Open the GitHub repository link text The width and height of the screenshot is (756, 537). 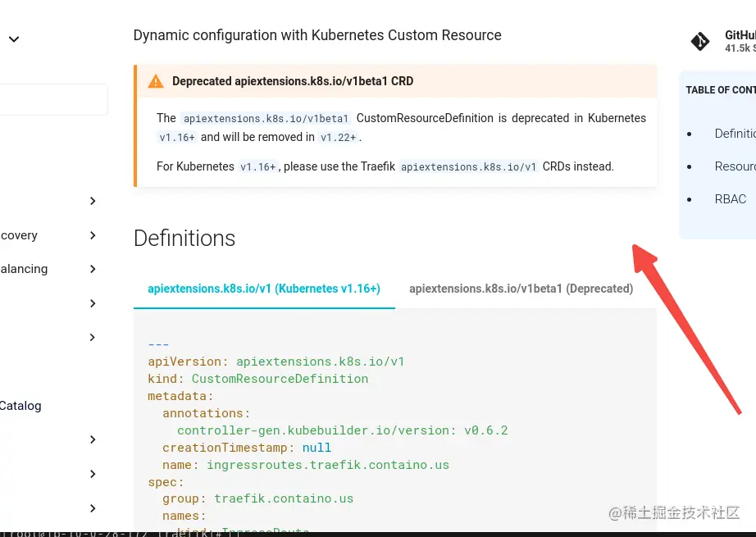pyautogui.click(x=740, y=35)
